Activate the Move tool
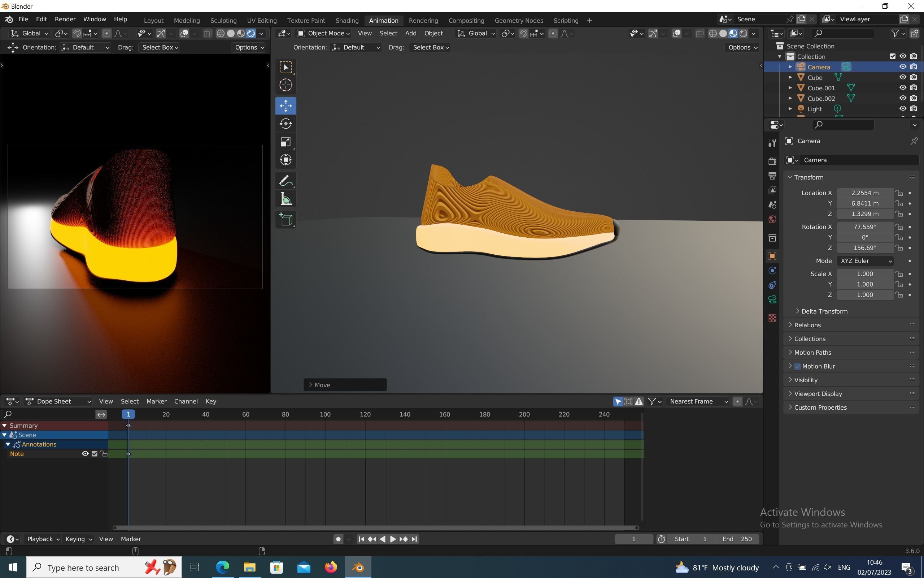 [x=286, y=106]
